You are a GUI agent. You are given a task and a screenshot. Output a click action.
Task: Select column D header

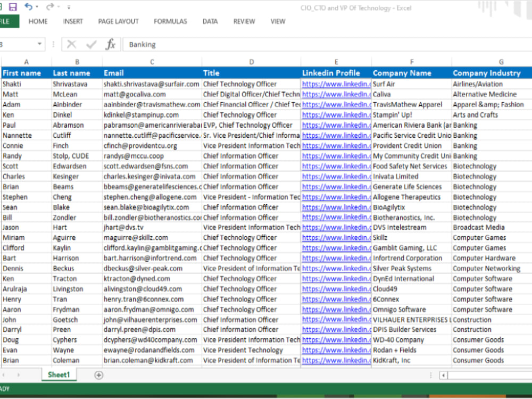[252, 62]
